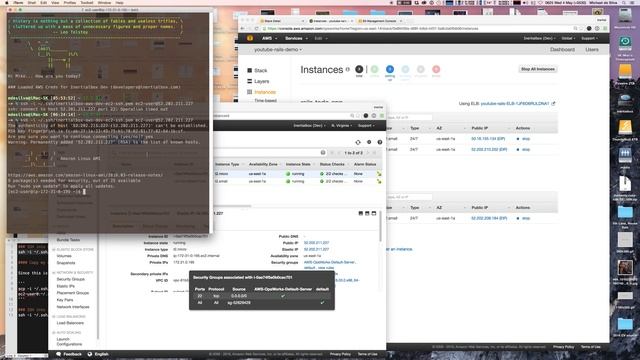Click Feedback in EC2 console footer
Viewport: 640px width, 360px height.
tap(69, 354)
